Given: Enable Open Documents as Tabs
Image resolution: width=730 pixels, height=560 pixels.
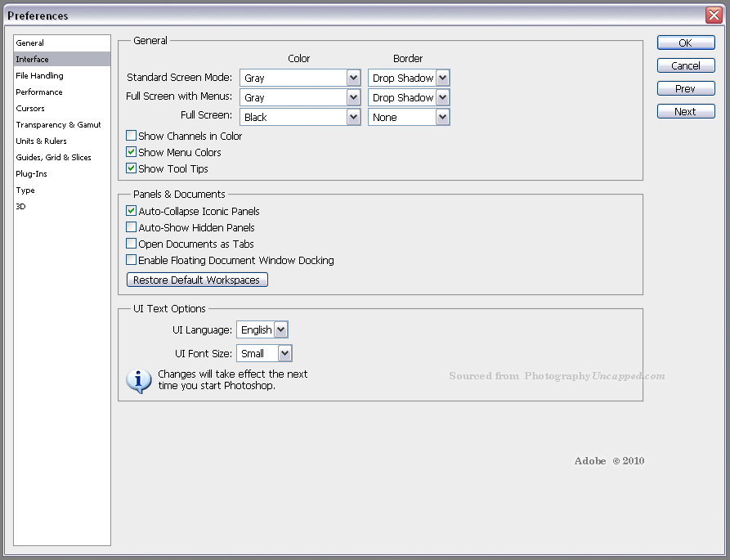Looking at the screenshot, I should [131, 244].
